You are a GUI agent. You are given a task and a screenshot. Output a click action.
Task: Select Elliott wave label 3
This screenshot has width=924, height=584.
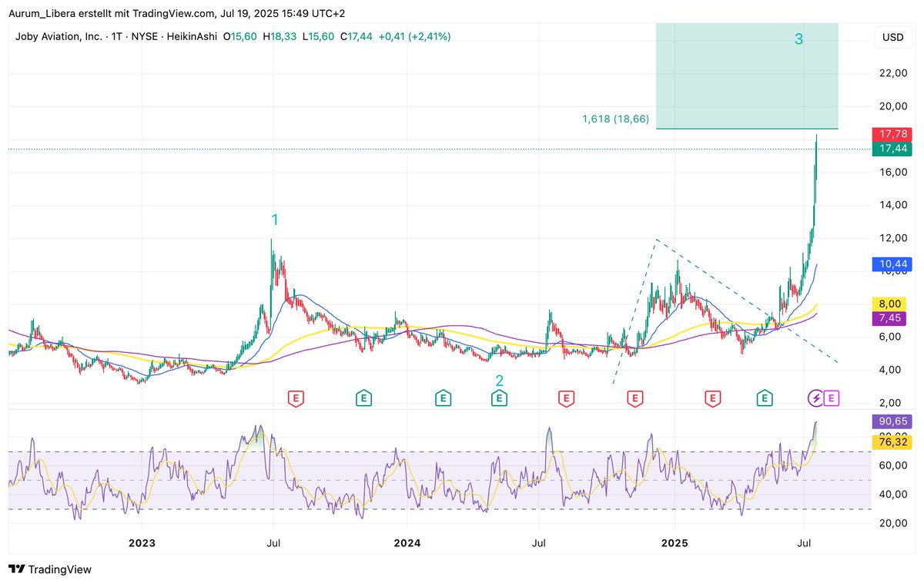click(798, 39)
